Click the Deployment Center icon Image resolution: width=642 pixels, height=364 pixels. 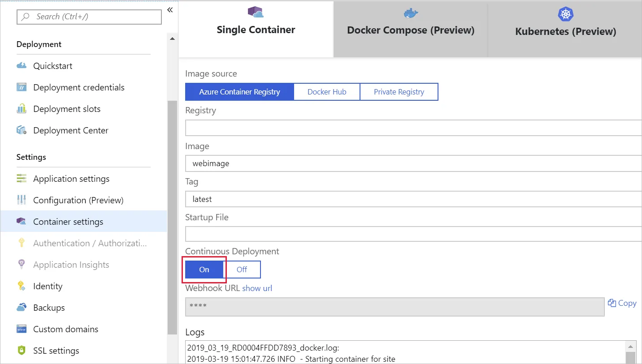coord(22,130)
